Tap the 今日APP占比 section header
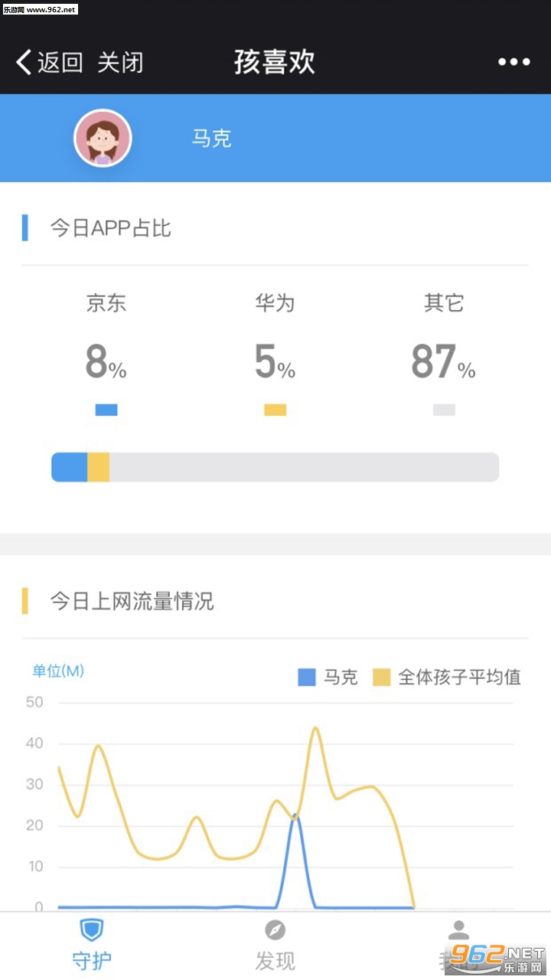The image size is (551, 980). pyautogui.click(x=110, y=228)
